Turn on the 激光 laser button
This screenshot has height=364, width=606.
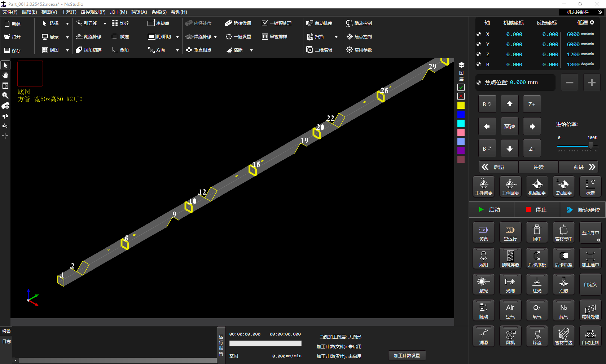(x=483, y=284)
